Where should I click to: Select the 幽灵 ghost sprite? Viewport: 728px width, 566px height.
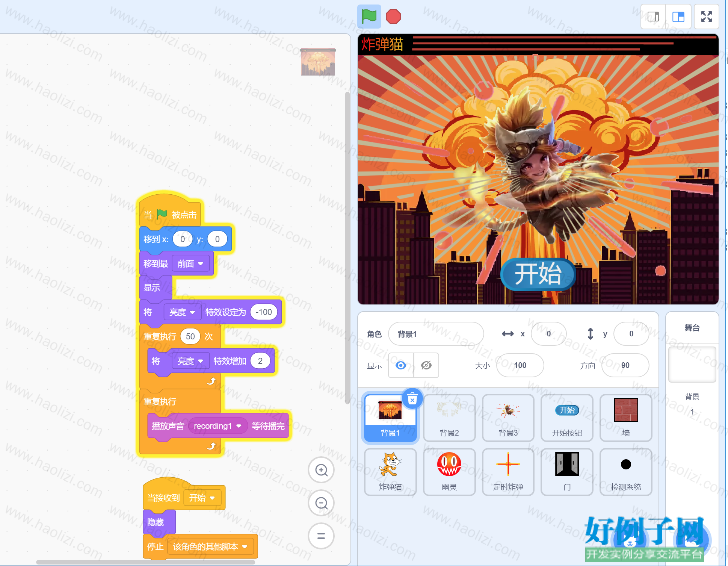[449, 472]
